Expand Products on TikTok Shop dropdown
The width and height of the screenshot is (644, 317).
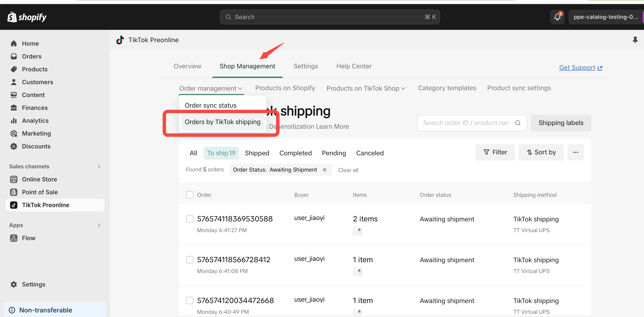pyautogui.click(x=366, y=88)
